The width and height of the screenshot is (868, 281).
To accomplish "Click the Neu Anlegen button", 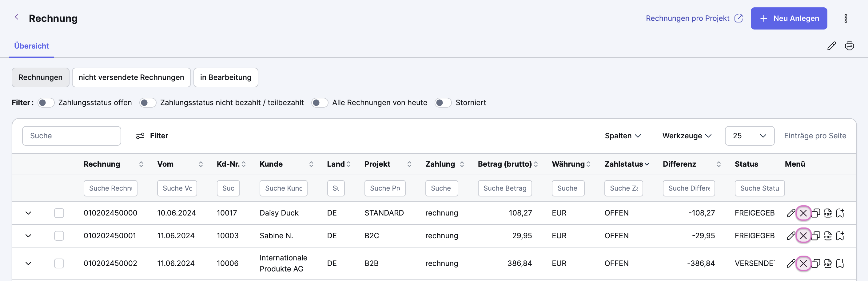I will [x=788, y=18].
